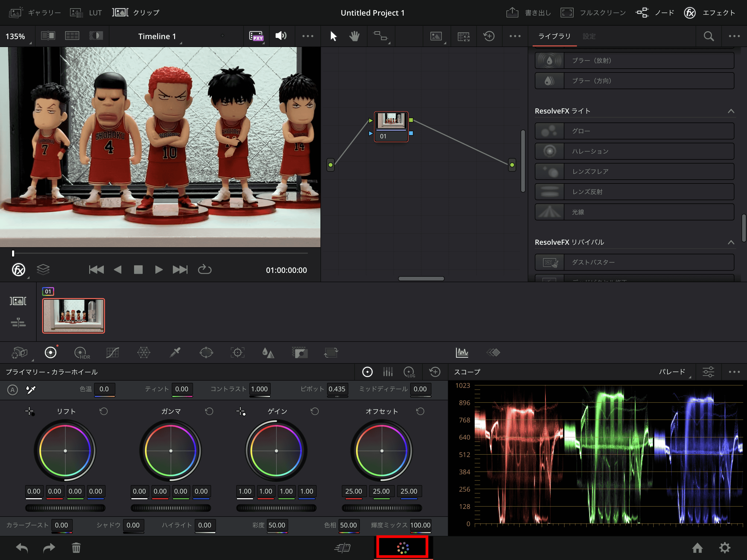Collapse the ResolveFX ライト section
Image resolution: width=747 pixels, height=560 pixels.
[x=731, y=111]
